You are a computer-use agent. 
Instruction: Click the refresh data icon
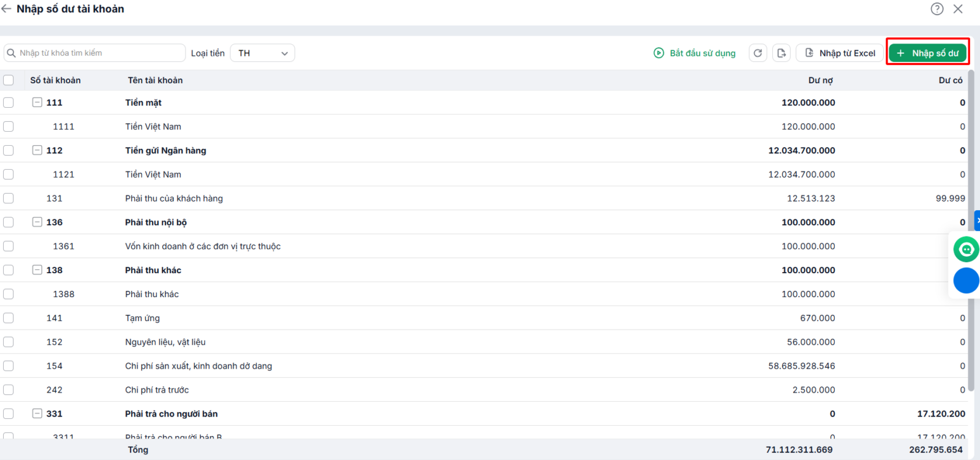pyautogui.click(x=758, y=53)
